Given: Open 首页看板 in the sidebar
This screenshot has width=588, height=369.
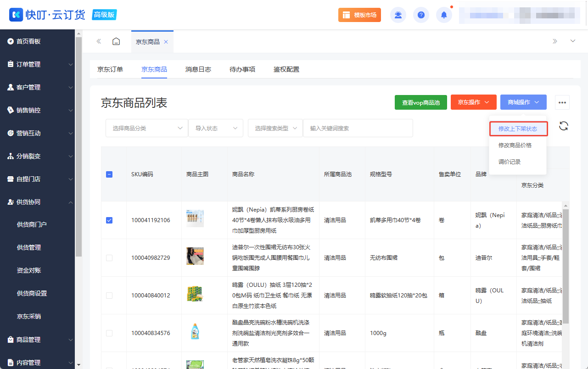Looking at the screenshot, I should coord(28,41).
